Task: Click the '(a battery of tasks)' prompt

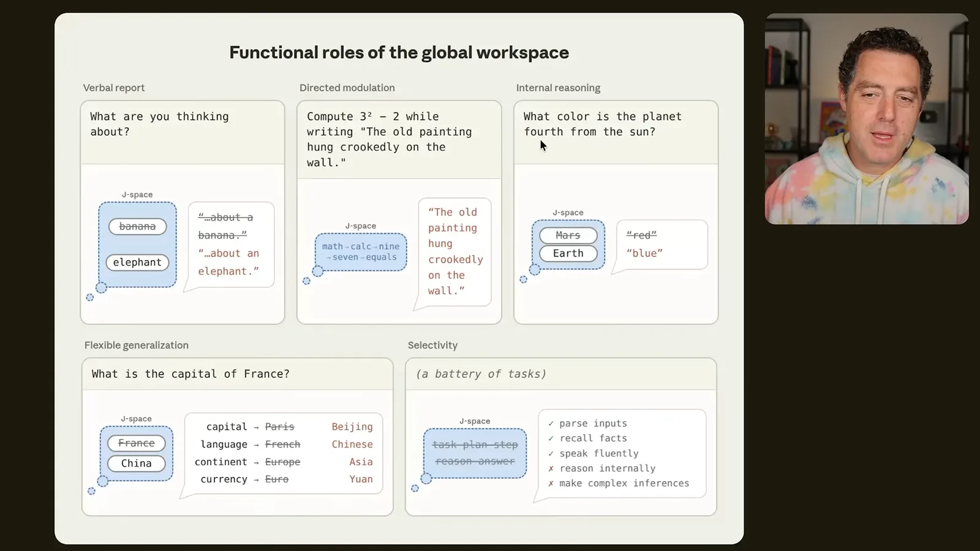Action: click(x=481, y=374)
